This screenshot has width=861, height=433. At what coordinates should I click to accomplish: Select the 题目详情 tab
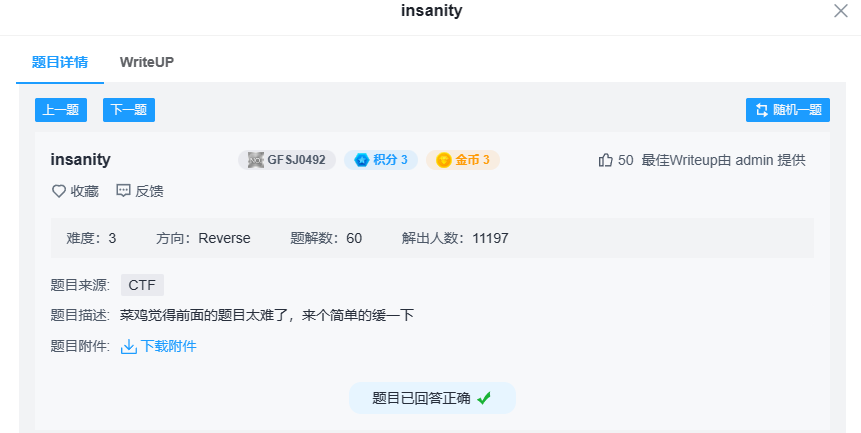59,62
